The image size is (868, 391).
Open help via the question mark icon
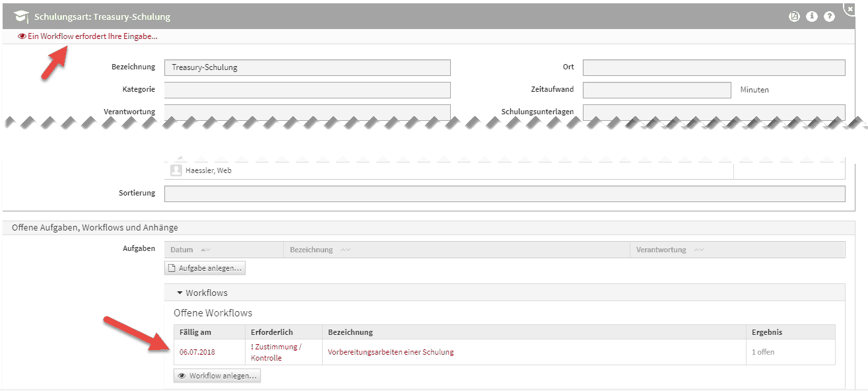pyautogui.click(x=830, y=16)
